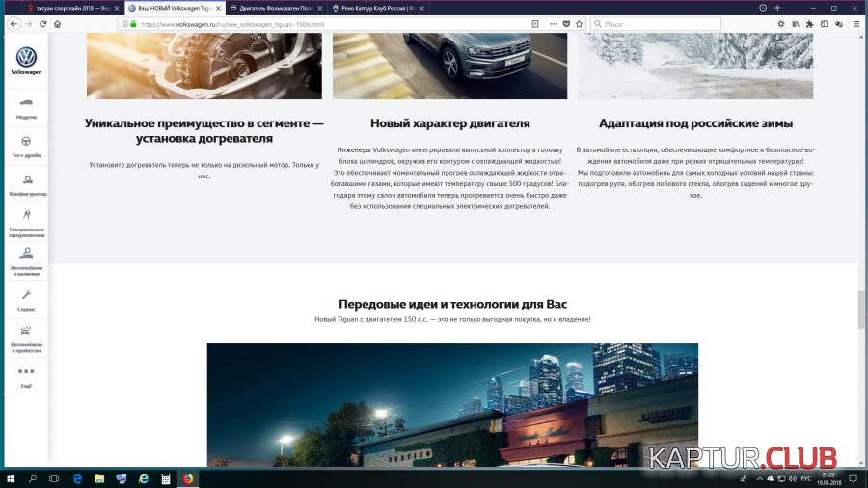868x488 pixels.
Task: Click the toolbar icon left of the hamburger menu
Action: (839, 24)
